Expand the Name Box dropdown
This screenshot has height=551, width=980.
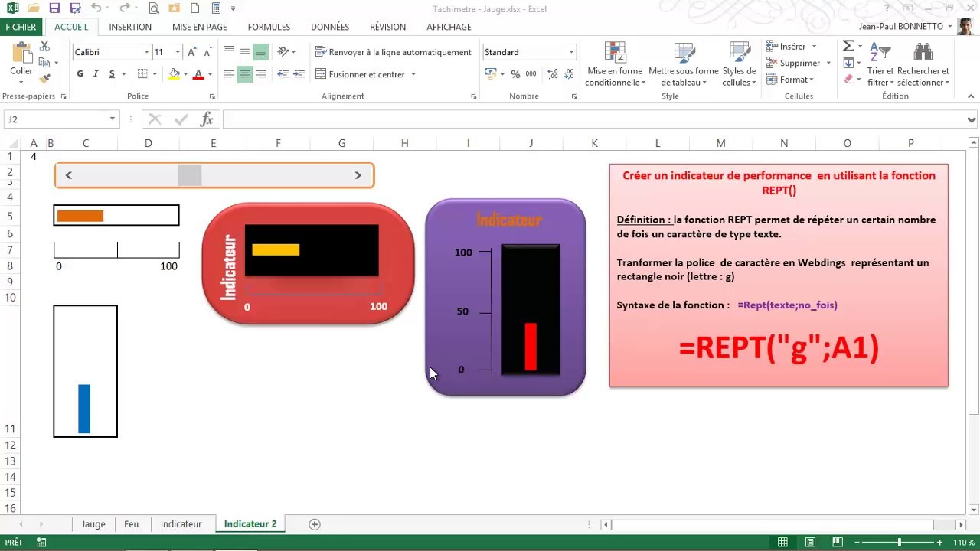[x=113, y=119]
